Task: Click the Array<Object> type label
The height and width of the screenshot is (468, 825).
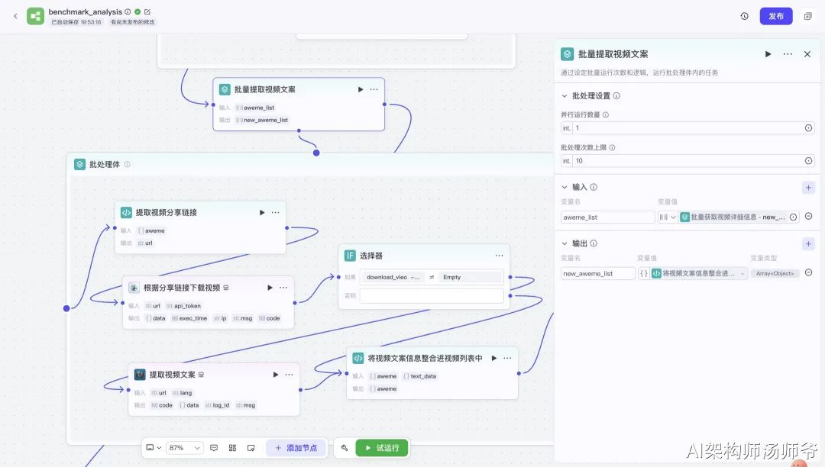Action: 775,273
